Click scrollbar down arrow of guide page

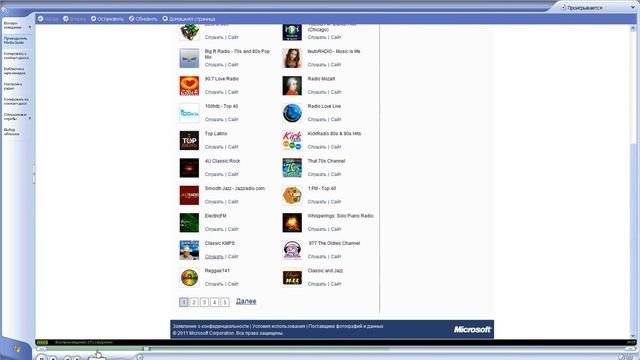633,335
